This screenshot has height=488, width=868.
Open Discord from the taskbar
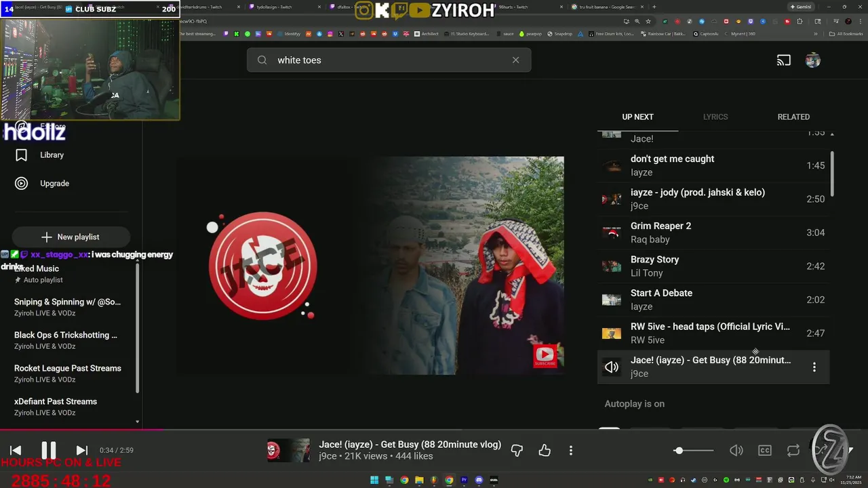479,480
